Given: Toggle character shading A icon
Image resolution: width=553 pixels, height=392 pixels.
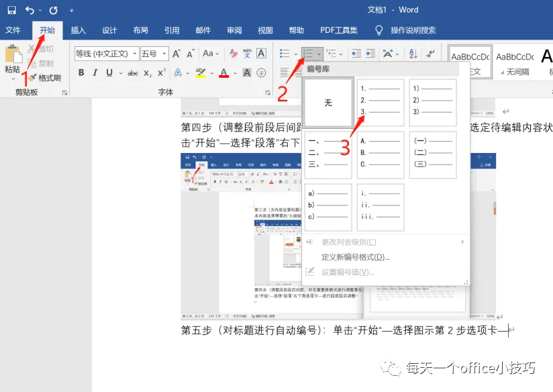Looking at the screenshot, I should pyautogui.click(x=247, y=72).
